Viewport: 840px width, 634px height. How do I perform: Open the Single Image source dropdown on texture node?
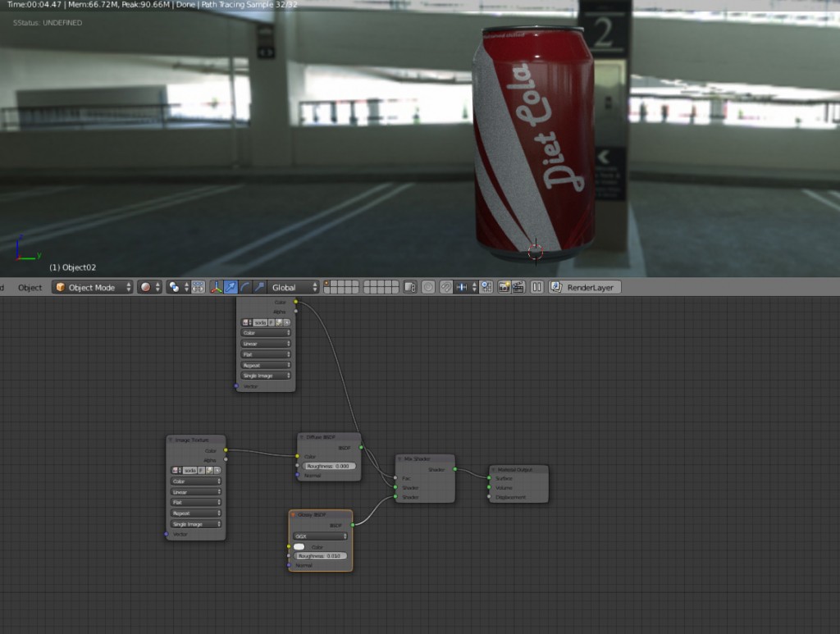[x=195, y=524]
